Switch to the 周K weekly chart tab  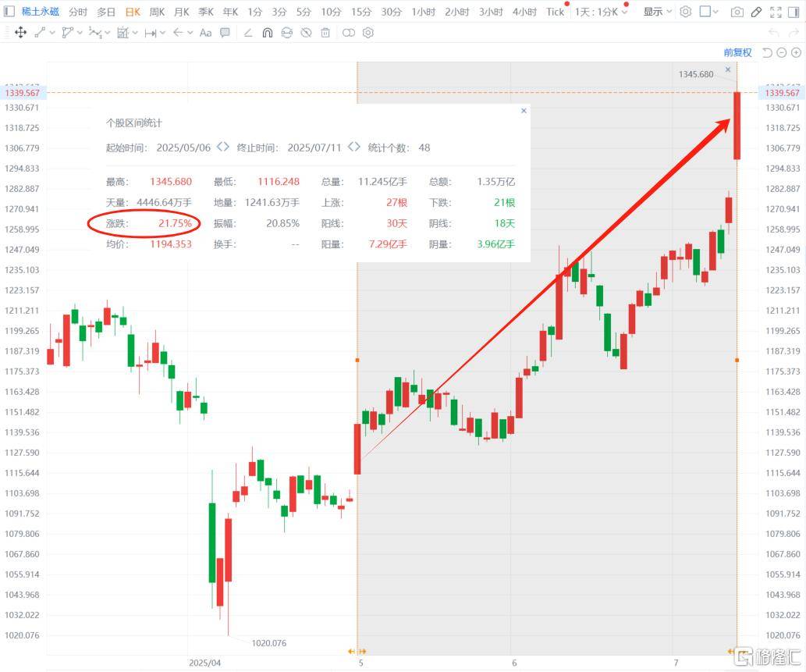157,12
